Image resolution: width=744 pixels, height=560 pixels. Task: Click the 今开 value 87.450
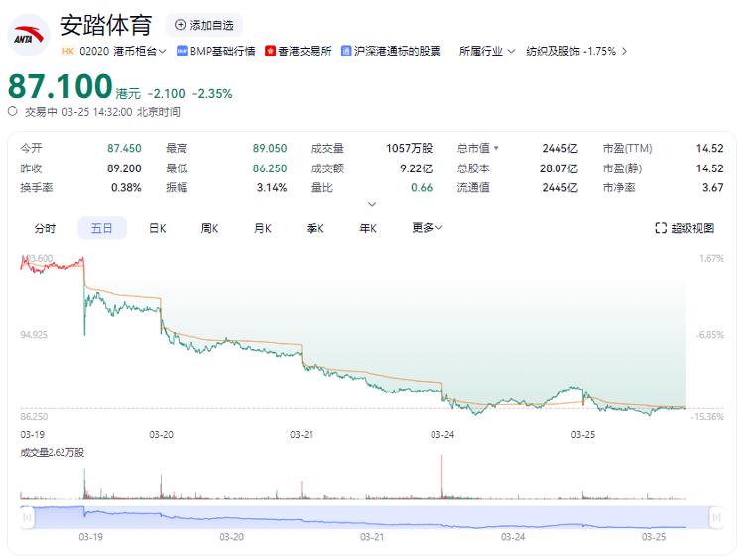pyautogui.click(x=124, y=148)
